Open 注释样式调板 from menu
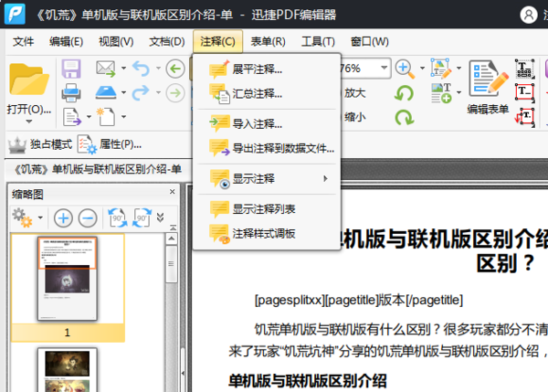The height and width of the screenshot is (392, 548). pyautogui.click(x=267, y=233)
